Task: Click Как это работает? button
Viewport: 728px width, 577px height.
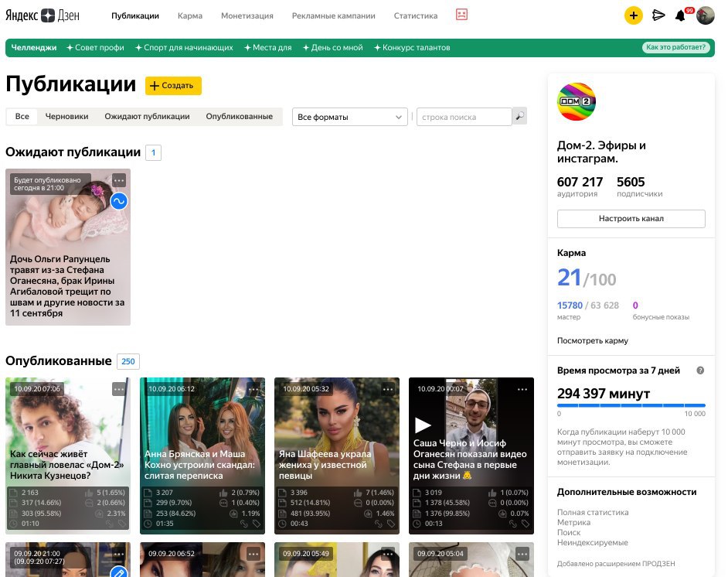Action: click(x=675, y=47)
